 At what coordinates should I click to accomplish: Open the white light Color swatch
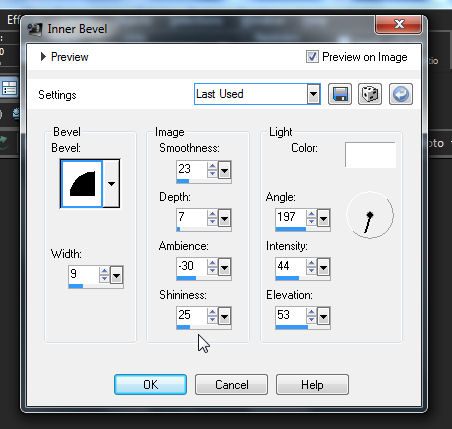[x=370, y=155]
